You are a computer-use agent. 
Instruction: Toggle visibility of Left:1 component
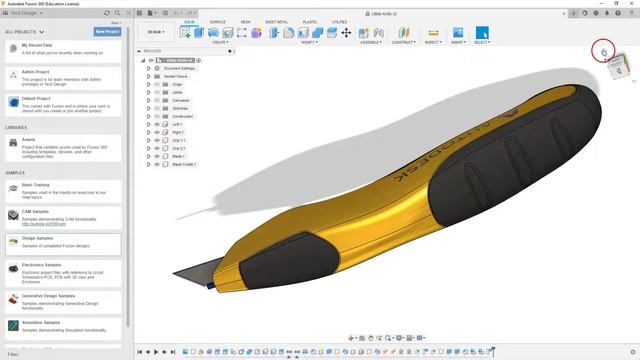[x=157, y=124]
